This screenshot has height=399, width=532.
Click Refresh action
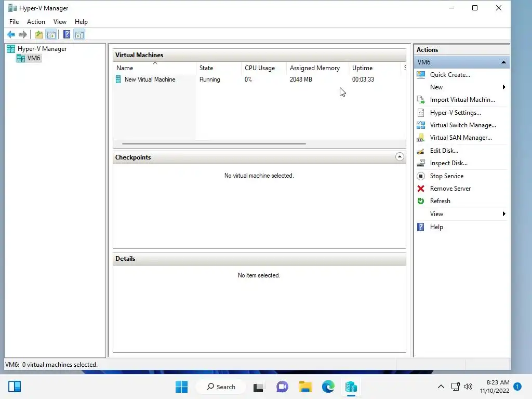click(x=440, y=201)
